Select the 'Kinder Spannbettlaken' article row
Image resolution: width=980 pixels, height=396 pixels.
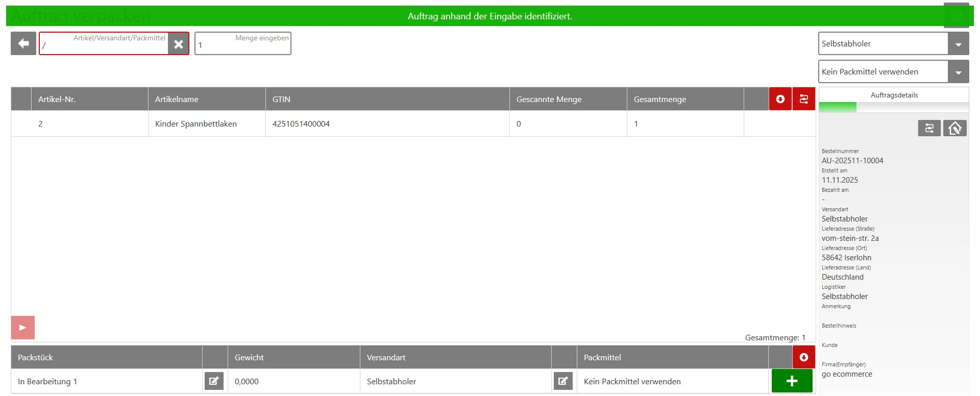[413, 123]
